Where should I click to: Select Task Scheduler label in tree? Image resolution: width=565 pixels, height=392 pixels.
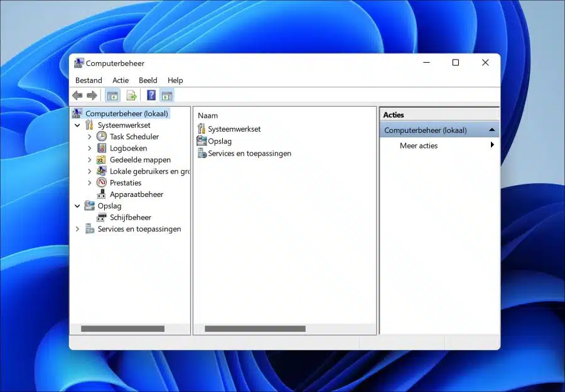coord(134,137)
